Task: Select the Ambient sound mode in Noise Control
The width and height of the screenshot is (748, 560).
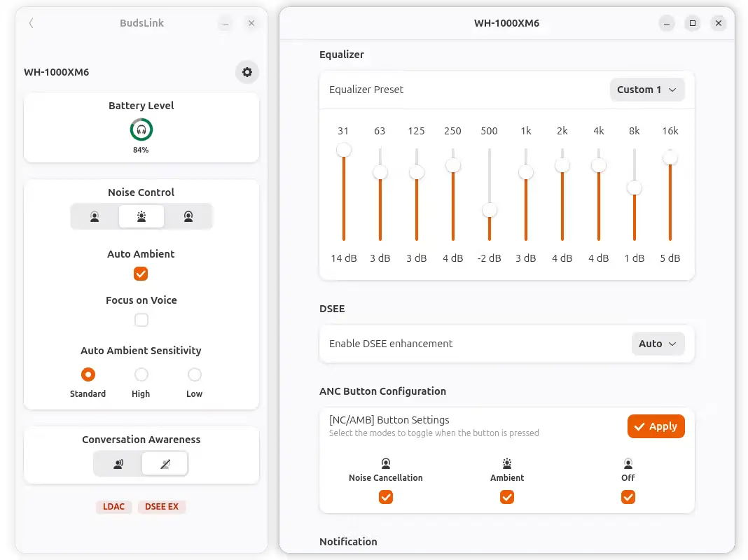Action: point(141,217)
